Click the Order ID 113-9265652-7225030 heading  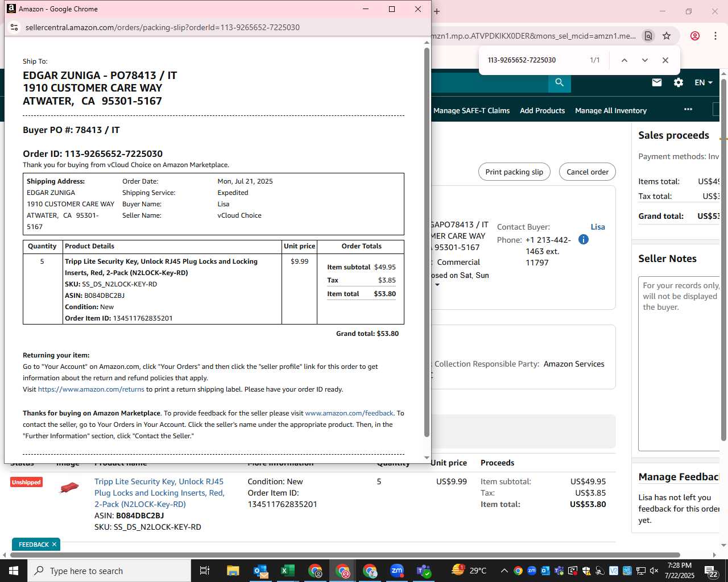point(93,153)
